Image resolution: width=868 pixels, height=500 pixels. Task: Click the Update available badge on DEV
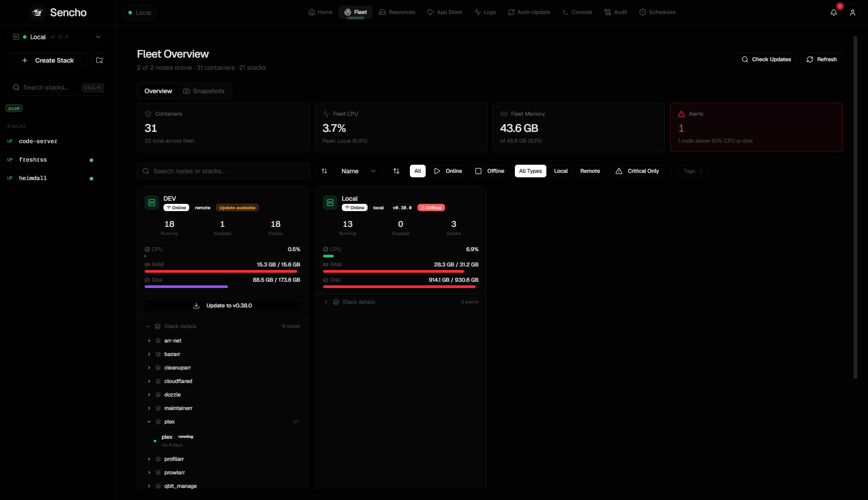(x=237, y=207)
